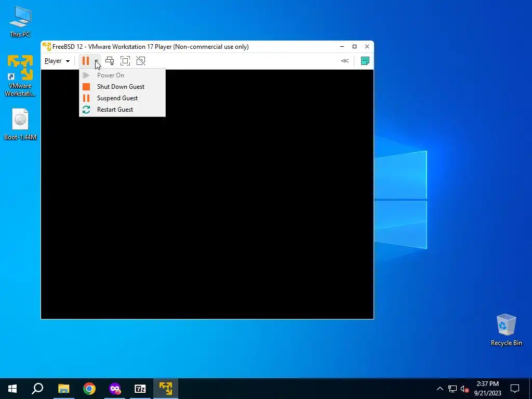Send Ctrl+Alt+Del to the virtual machine
The image size is (532, 399).
(x=110, y=61)
